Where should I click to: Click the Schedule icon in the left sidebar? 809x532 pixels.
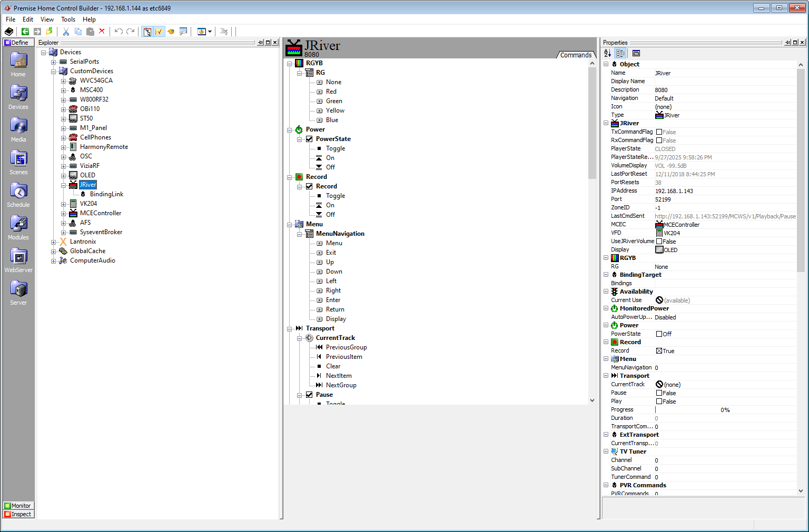[x=18, y=193]
